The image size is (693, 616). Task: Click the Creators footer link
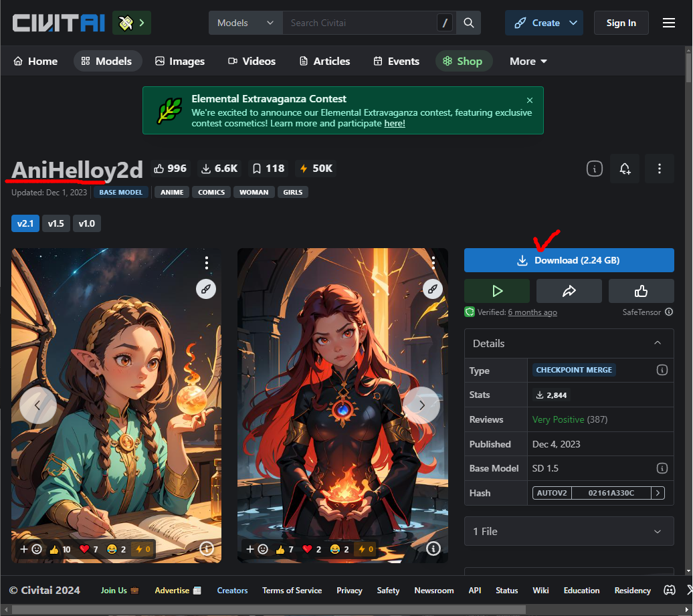pyautogui.click(x=232, y=591)
